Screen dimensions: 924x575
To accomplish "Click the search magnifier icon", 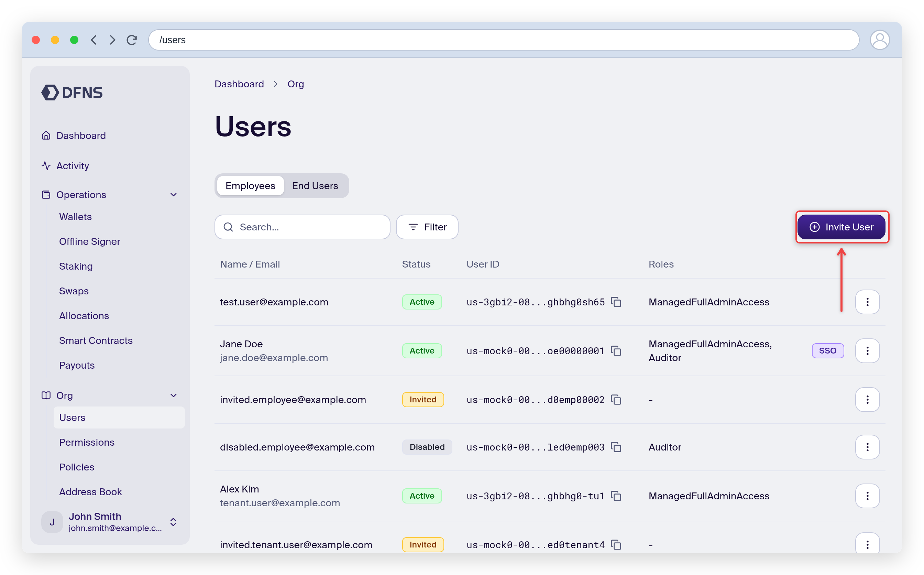I will [228, 227].
